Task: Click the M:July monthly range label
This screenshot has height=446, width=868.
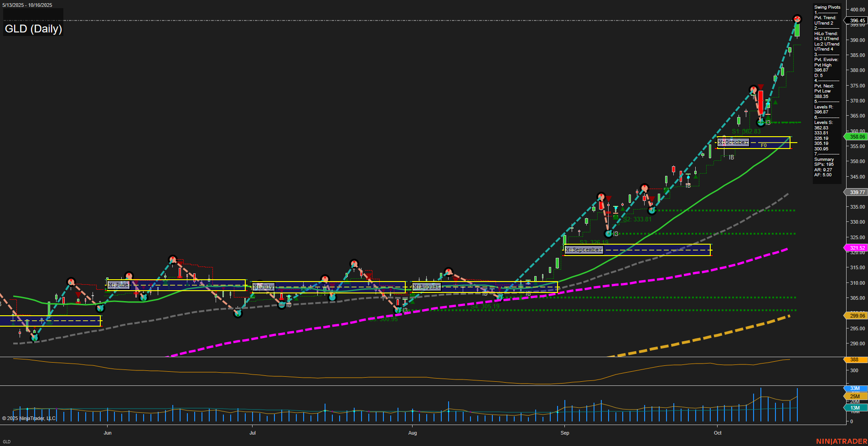Action: tap(263, 287)
